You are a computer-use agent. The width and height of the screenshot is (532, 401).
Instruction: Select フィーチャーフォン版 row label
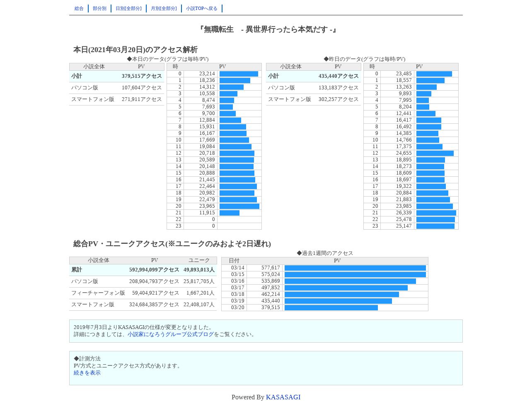tap(98, 293)
